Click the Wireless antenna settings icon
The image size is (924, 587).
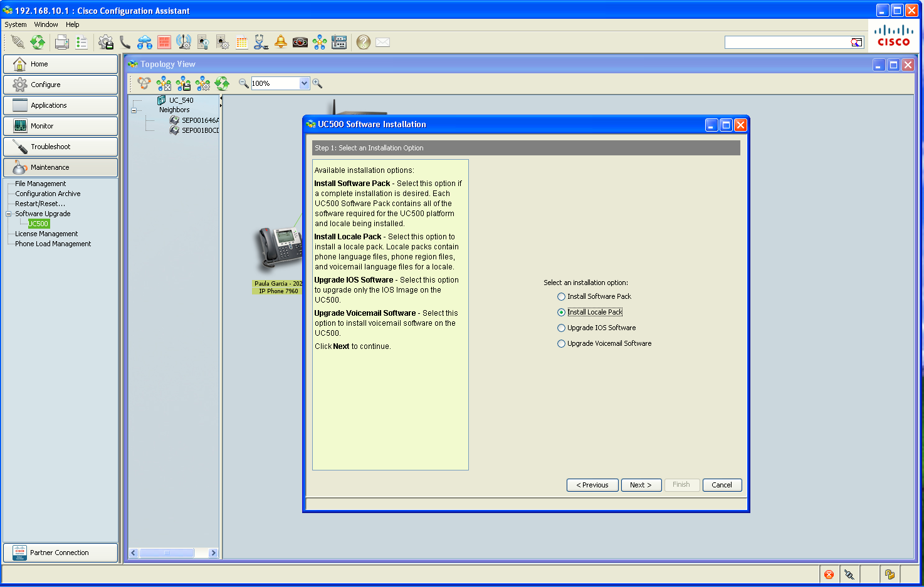[184, 42]
